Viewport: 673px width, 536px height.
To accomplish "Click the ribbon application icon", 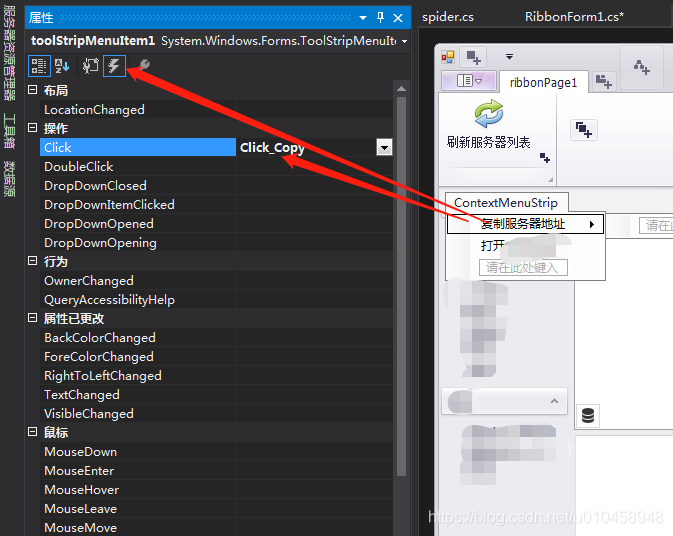I will pyautogui.click(x=448, y=57).
